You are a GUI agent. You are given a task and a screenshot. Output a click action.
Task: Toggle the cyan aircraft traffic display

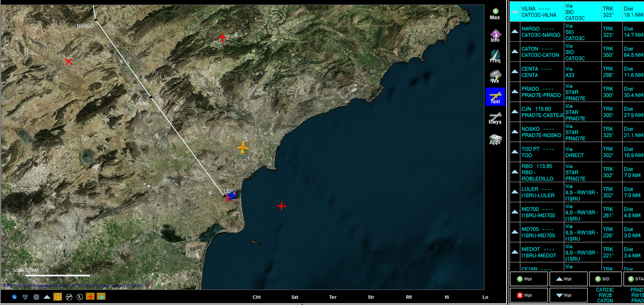point(101,297)
